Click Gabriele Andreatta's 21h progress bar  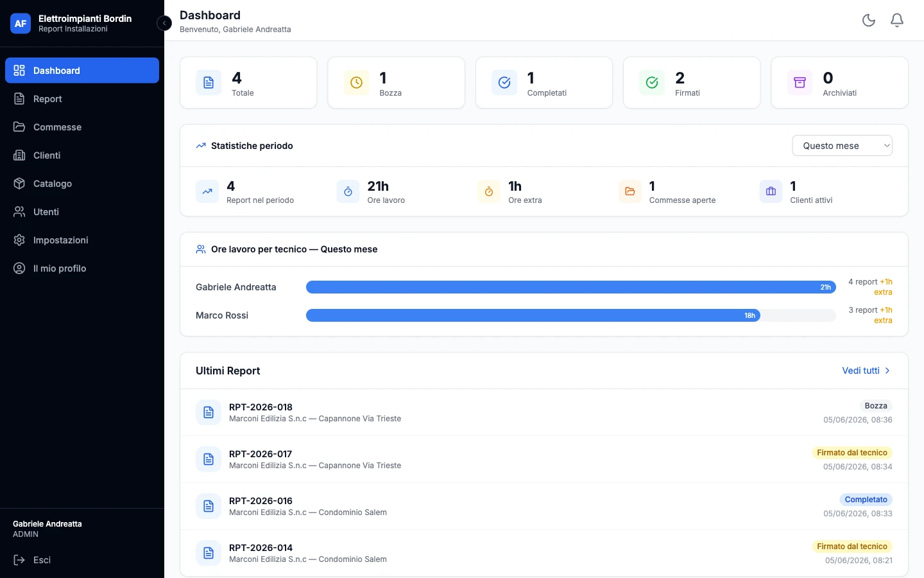point(571,287)
